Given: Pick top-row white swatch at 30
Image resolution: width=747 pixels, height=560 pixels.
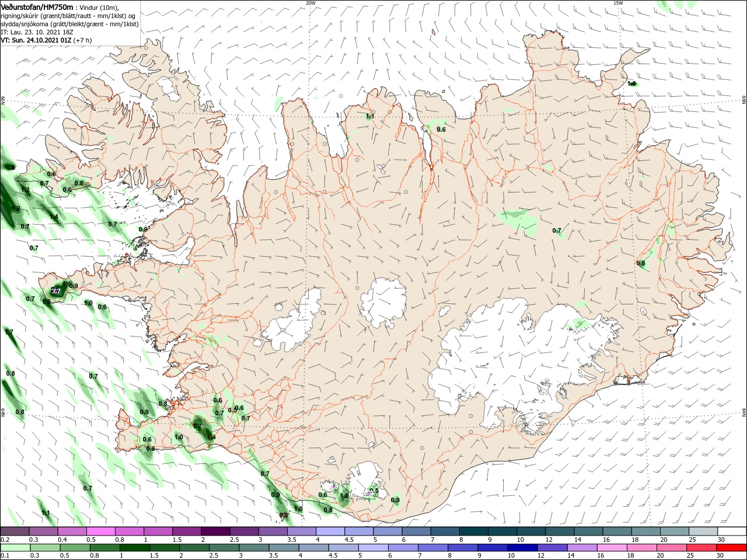Looking at the screenshot, I should point(731,531).
